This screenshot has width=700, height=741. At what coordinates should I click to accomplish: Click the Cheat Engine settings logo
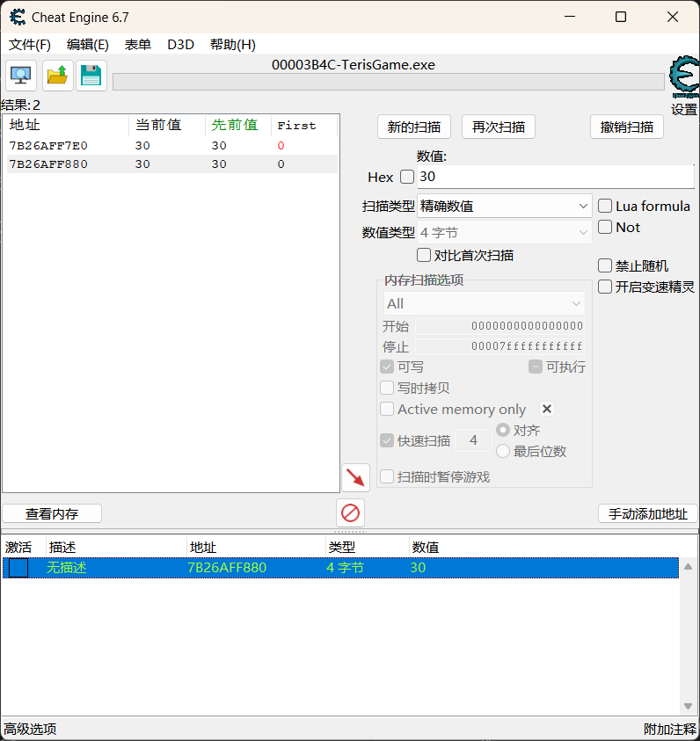click(x=683, y=77)
